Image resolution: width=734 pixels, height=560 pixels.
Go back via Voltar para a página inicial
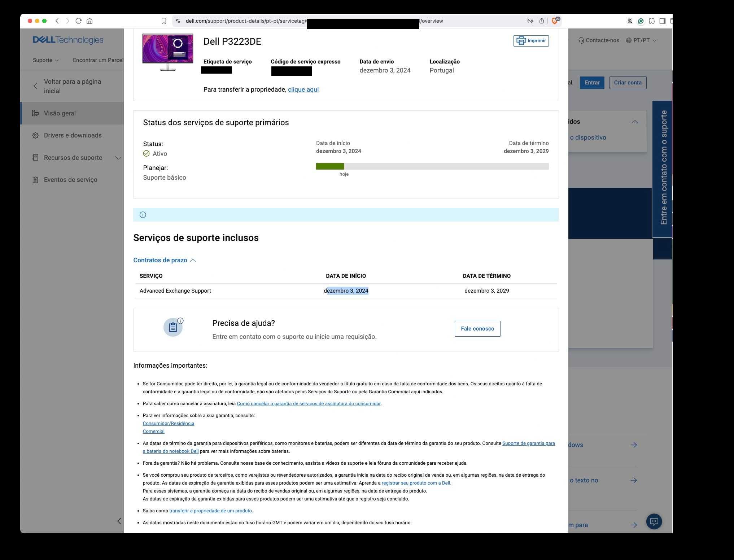coord(72,86)
